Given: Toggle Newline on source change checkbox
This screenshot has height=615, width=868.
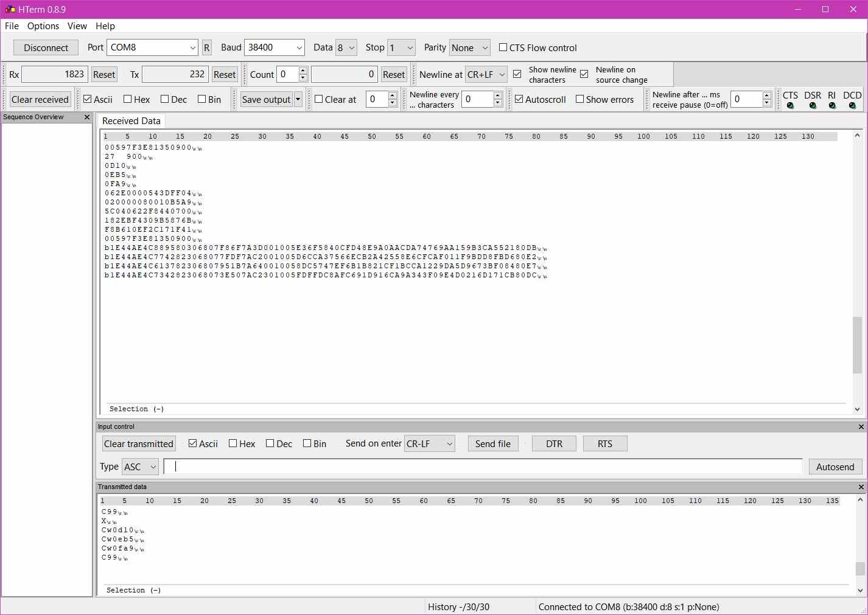Looking at the screenshot, I should click(584, 74).
